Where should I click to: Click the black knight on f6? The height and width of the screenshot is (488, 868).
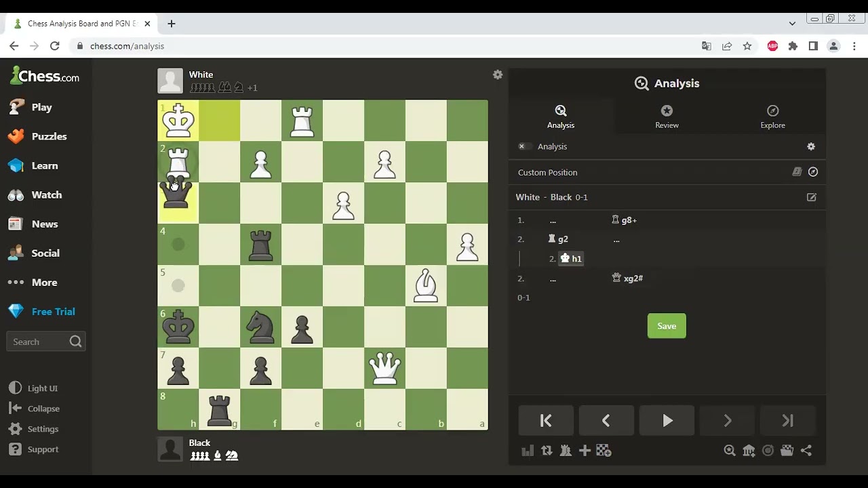(260, 327)
